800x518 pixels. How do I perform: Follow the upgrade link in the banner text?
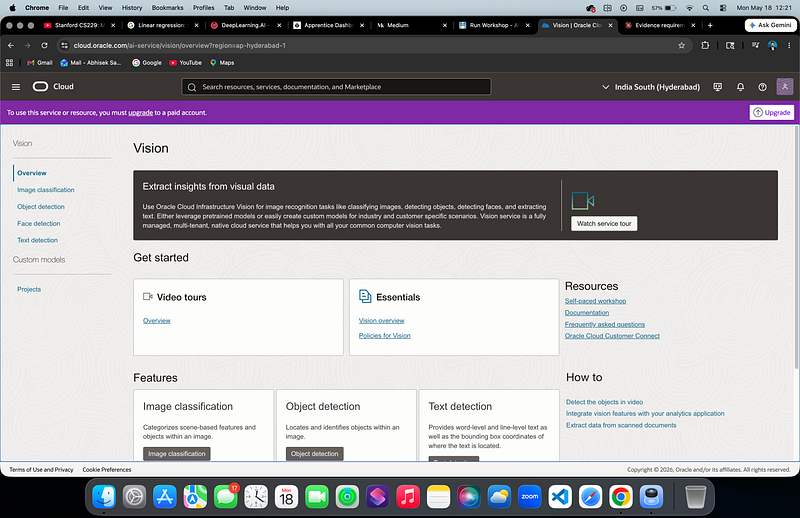pyautogui.click(x=140, y=113)
